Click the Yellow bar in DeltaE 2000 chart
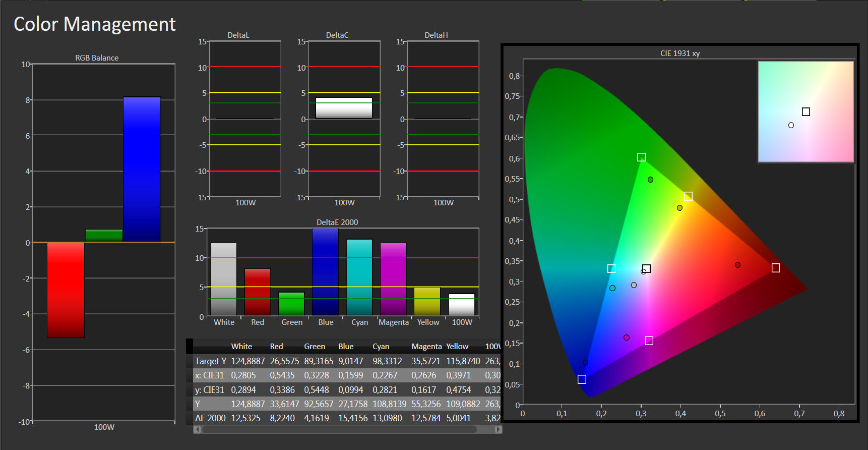 (x=427, y=302)
